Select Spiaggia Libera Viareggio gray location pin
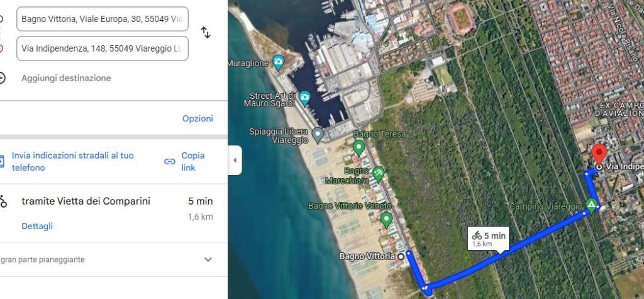The image size is (644, 299). (x=317, y=135)
